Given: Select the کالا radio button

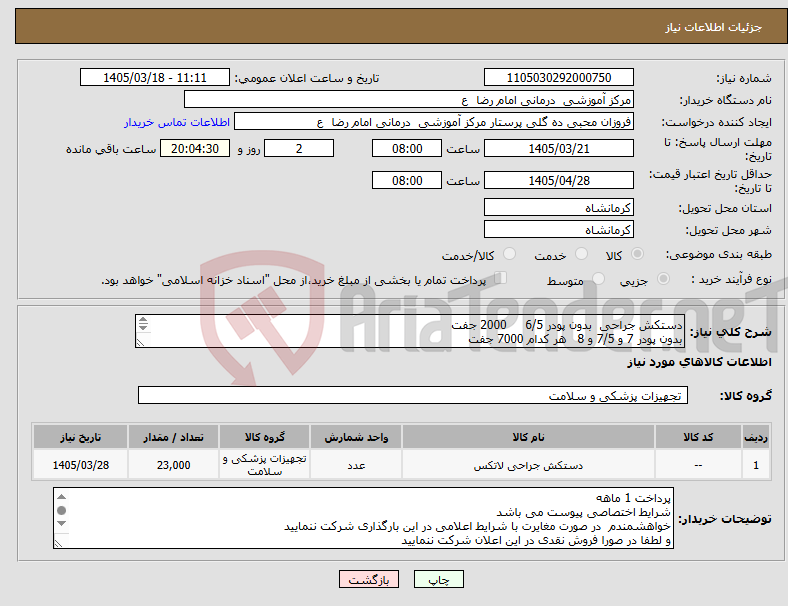Looking at the screenshot, I should (637, 254).
